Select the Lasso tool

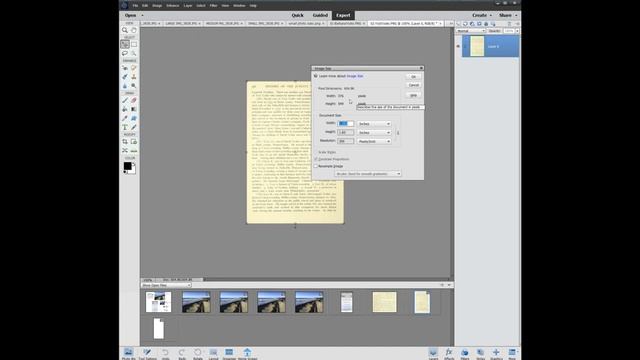point(125,53)
